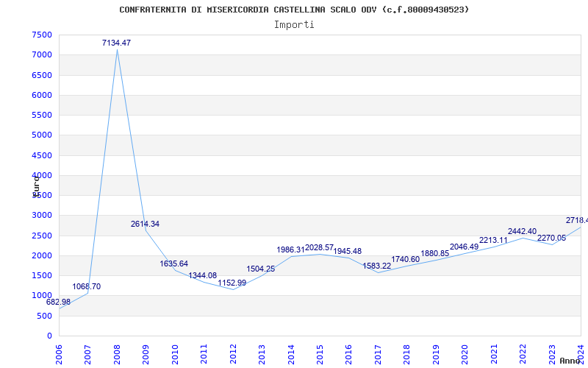Click the y-axis value 0

(x=49, y=336)
